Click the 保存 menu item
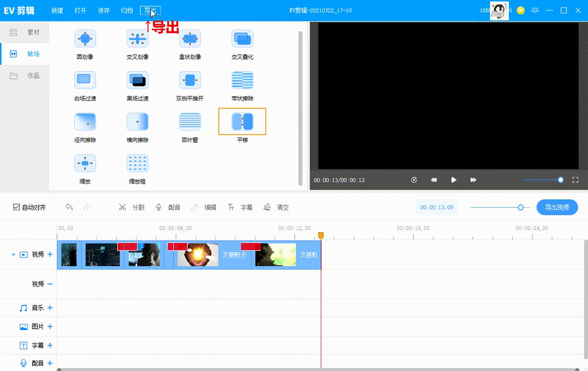588x371 pixels. point(103,10)
